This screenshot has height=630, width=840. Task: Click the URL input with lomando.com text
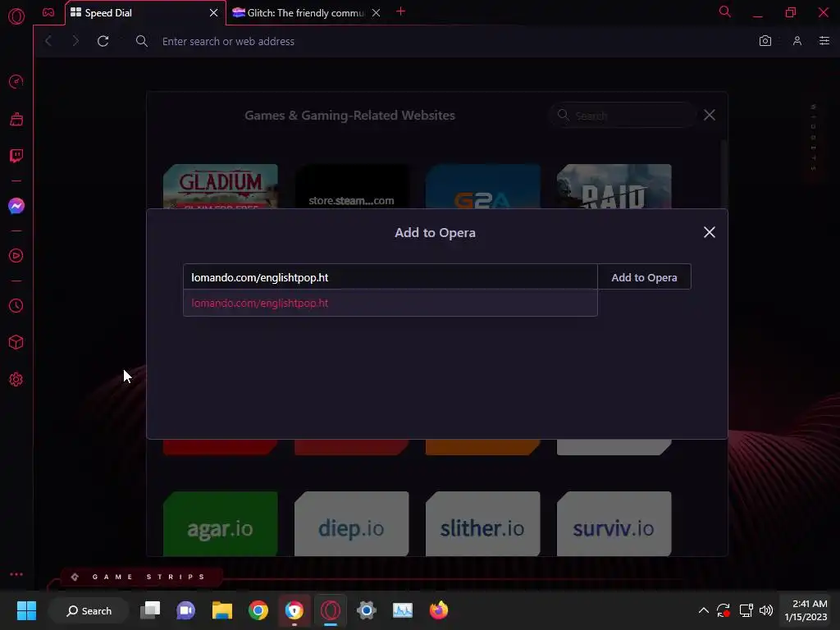390,277
